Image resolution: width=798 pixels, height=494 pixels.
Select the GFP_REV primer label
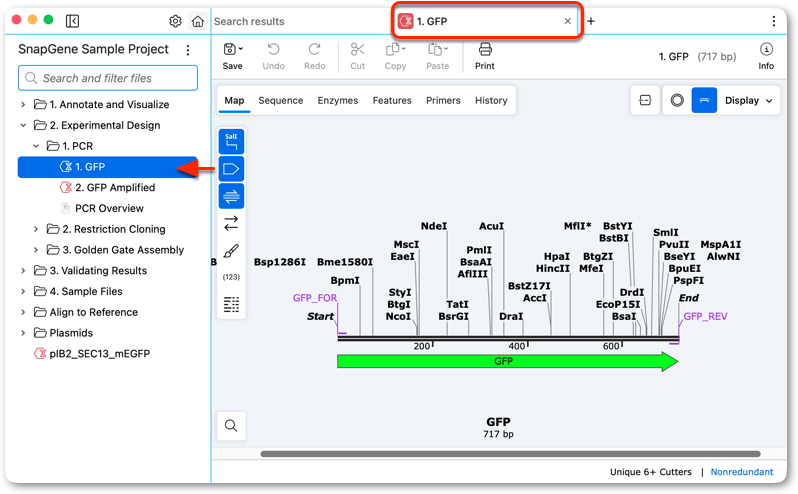tap(705, 316)
